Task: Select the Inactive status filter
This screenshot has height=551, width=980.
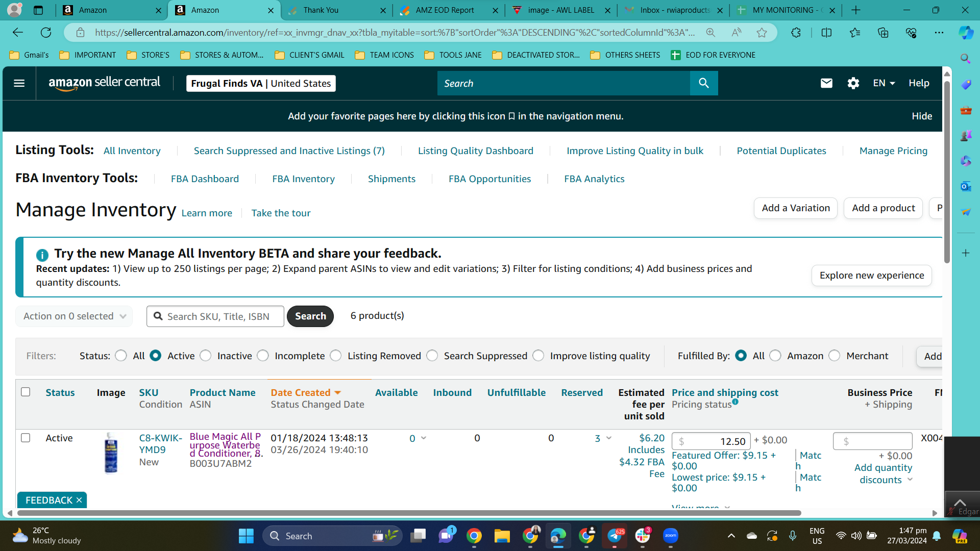Action: point(206,356)
